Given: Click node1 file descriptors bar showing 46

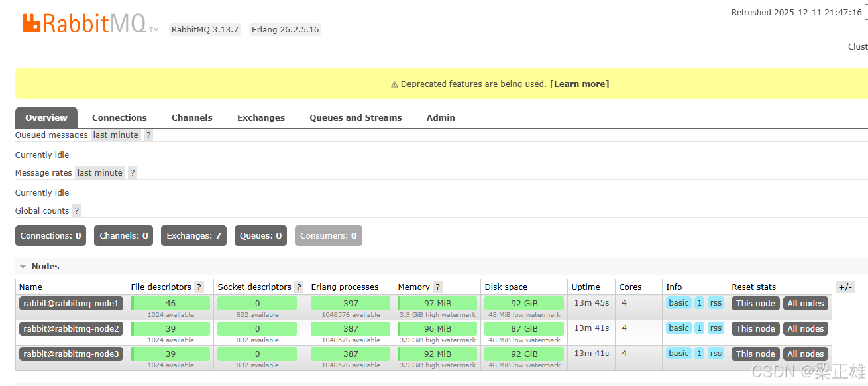Looking at the screenshot, I should (x=170, y=303).
